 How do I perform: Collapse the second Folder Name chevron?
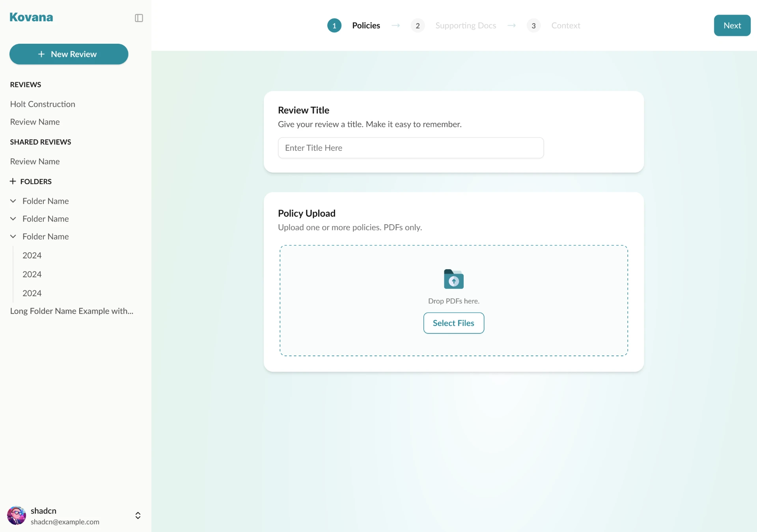(13, 219)
